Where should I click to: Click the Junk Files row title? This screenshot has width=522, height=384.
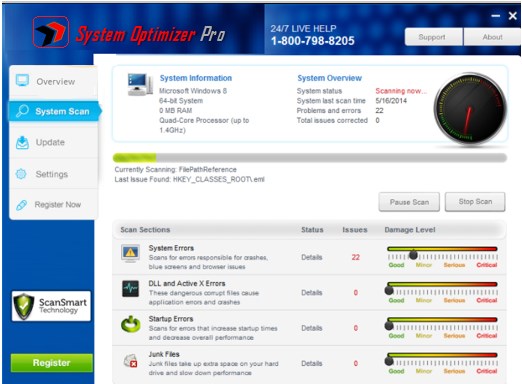pos(164,354)
